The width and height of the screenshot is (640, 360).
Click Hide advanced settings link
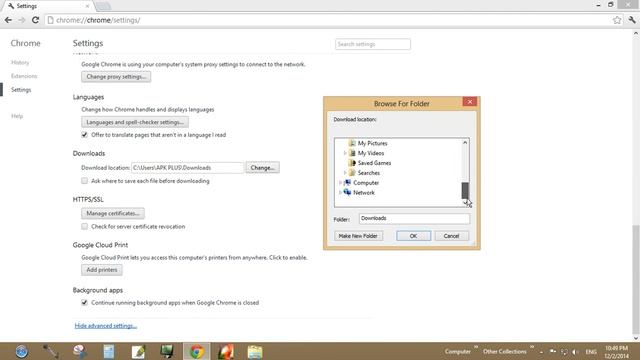[106, 326]
